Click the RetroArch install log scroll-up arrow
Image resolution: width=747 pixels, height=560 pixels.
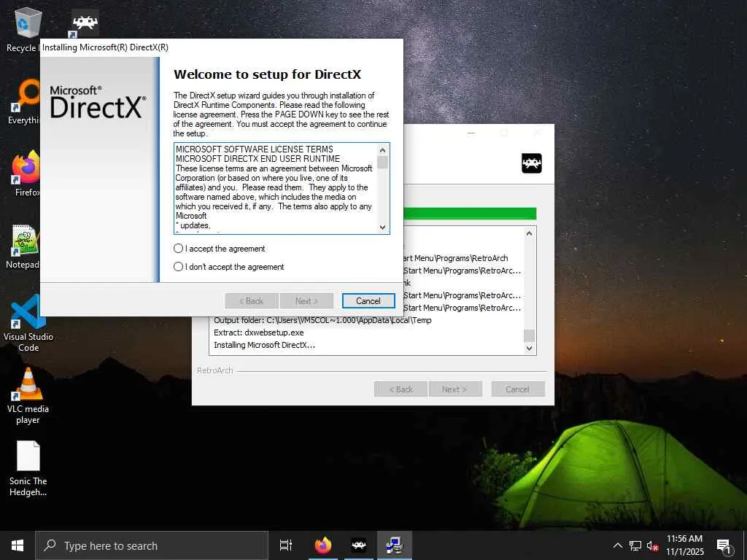coord(529,233)
